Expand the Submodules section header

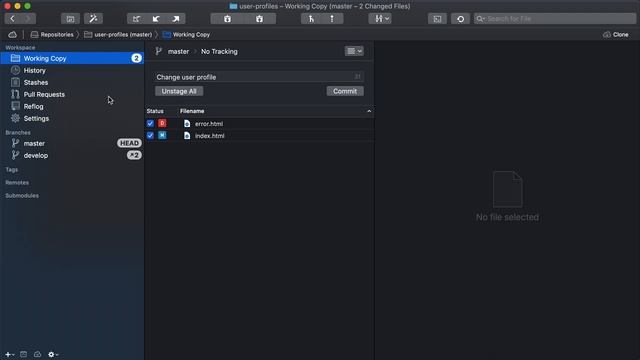click(22, 196)
